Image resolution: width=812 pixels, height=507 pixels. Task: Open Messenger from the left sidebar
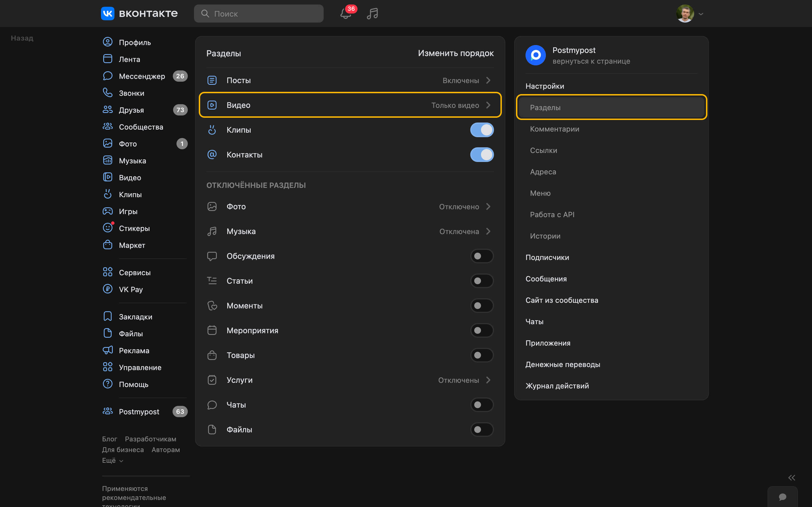pos(142,76)
